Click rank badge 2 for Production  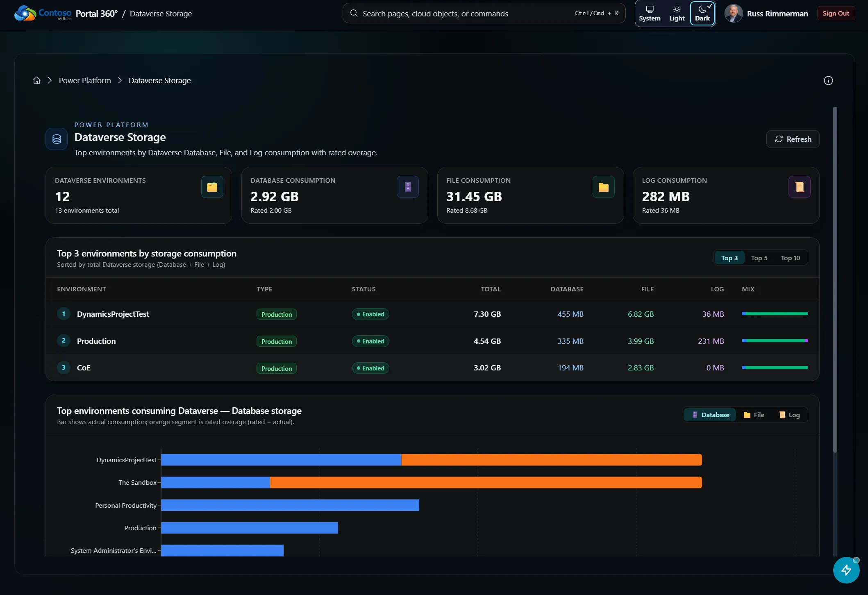tap(64, 341)
